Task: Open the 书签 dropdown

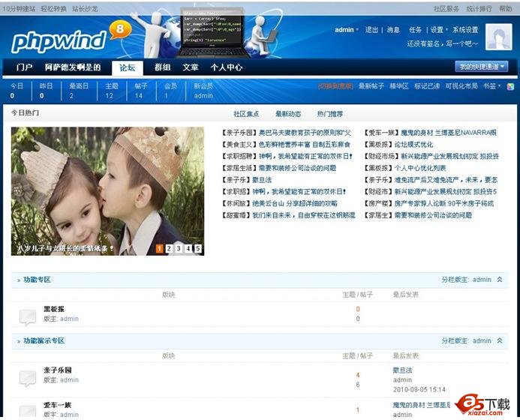Action: click(x=491, y=86)
